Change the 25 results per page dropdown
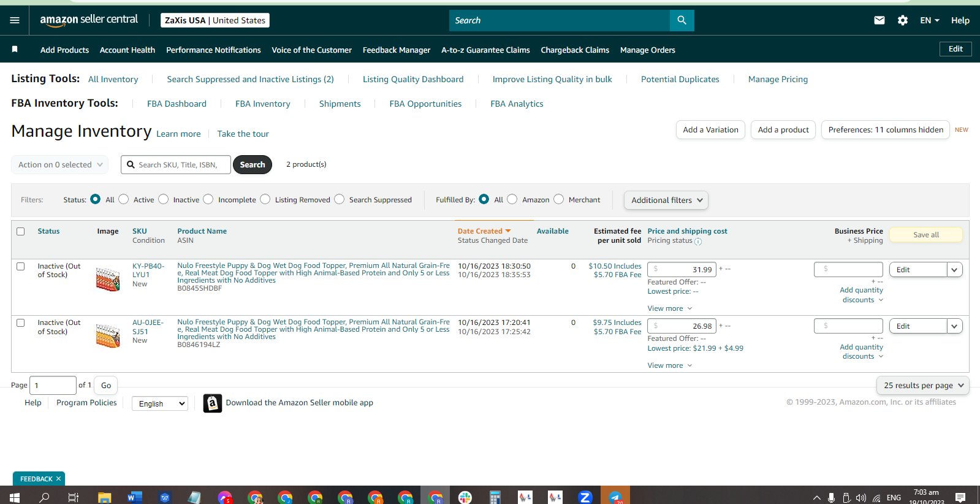The height and width of the screenshot is (504, 980). click(x=923, y=385)
